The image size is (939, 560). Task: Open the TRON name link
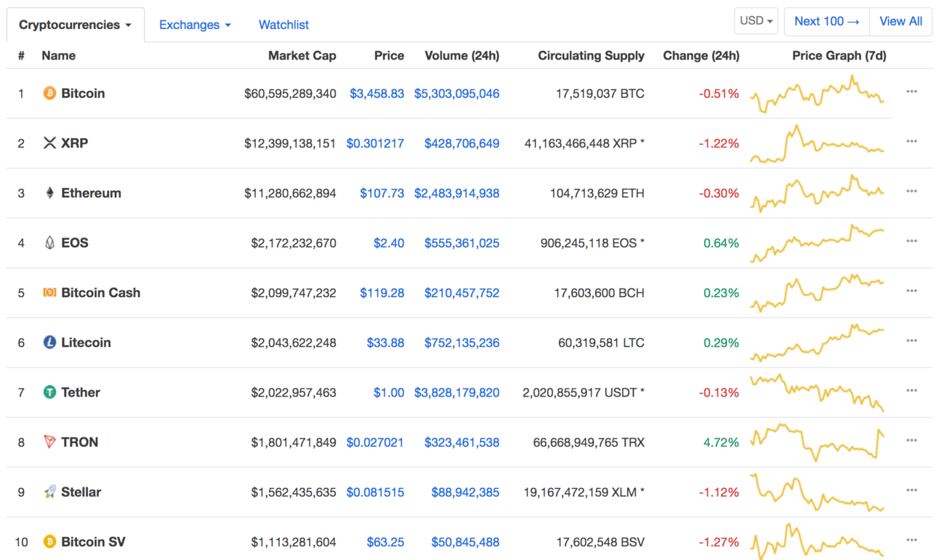tap(80, 442)
